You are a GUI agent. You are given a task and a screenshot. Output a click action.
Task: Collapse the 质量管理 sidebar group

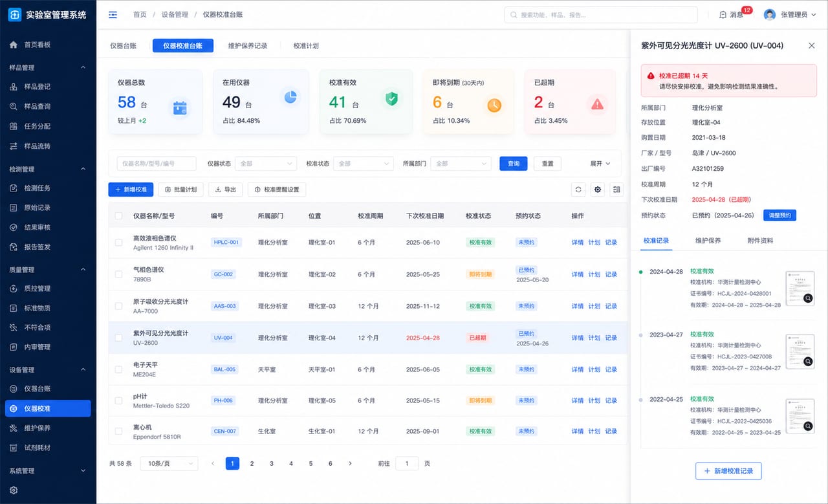pyautogui.click(x=82, y=270)
